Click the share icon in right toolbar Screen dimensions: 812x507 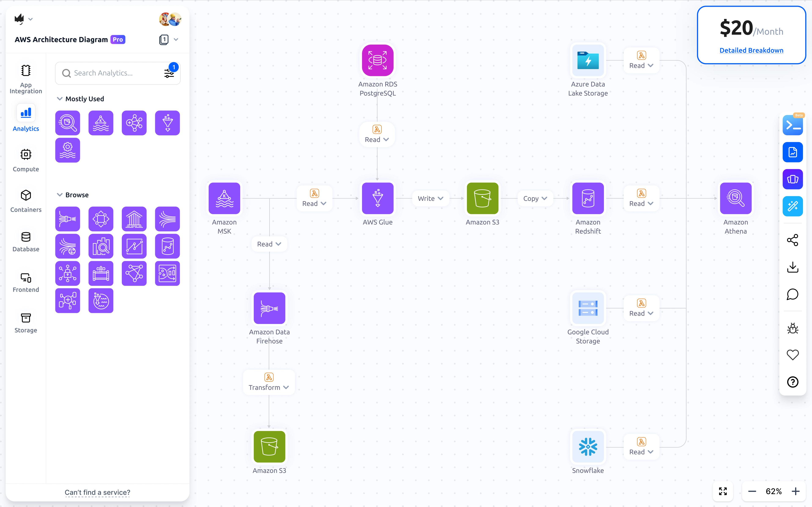[792, 240]
